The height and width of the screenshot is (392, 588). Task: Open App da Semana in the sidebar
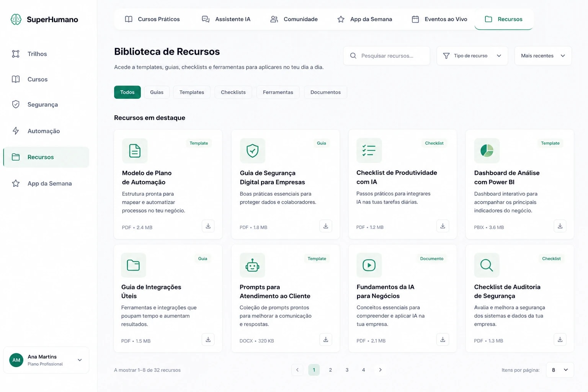point(46,183)
